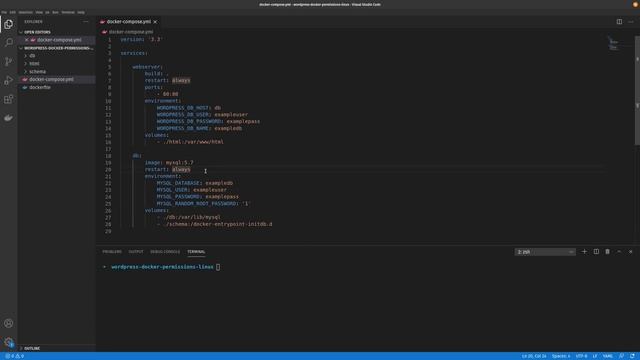Image resolution: width=640 pixels, height=360 pixels.
Task: Click the 'MYSQL_DATABASE: exampledb' line
Action: [x=195, y=183]
